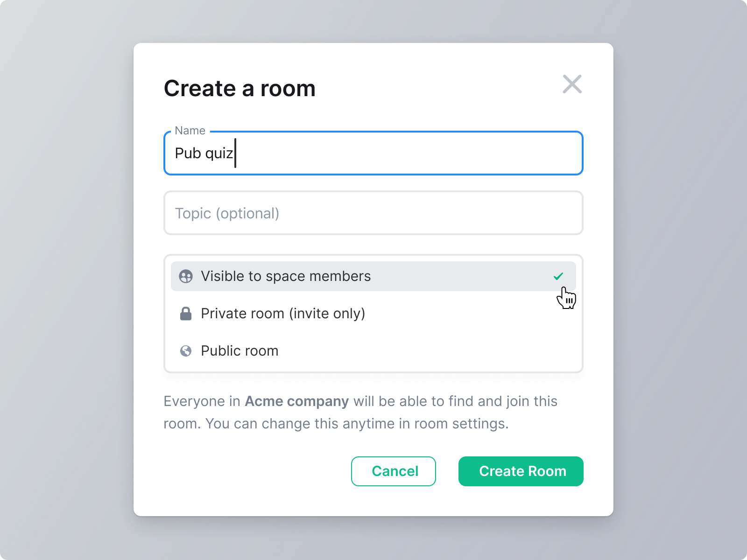Click the Name field label
747x560 pixels.
click(x=190, y=131)
